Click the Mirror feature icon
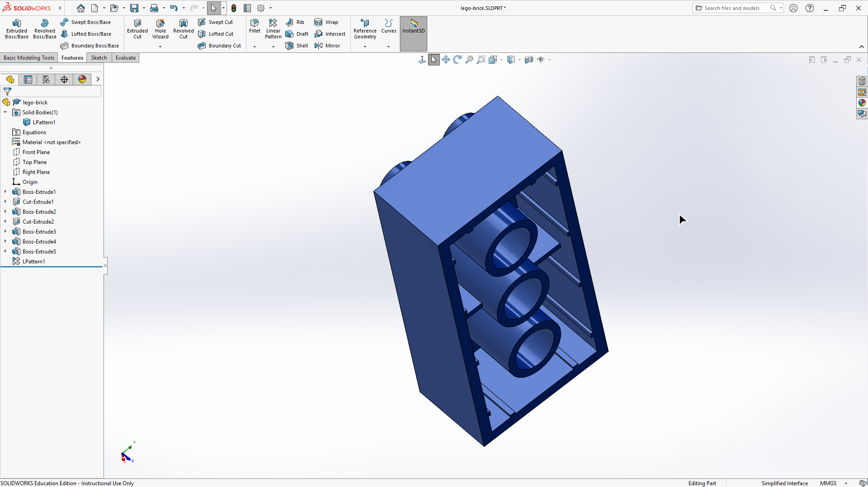868x487 pixels. pos(327,46)
